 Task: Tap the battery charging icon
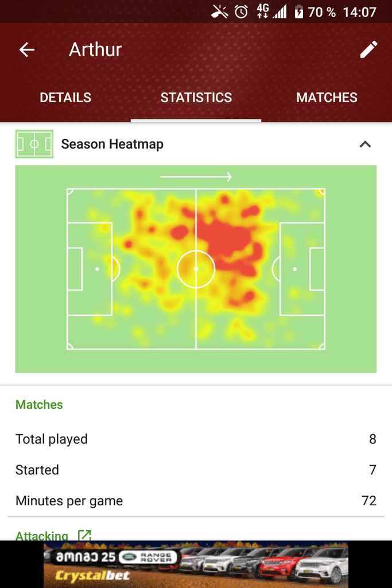(298, 11)
